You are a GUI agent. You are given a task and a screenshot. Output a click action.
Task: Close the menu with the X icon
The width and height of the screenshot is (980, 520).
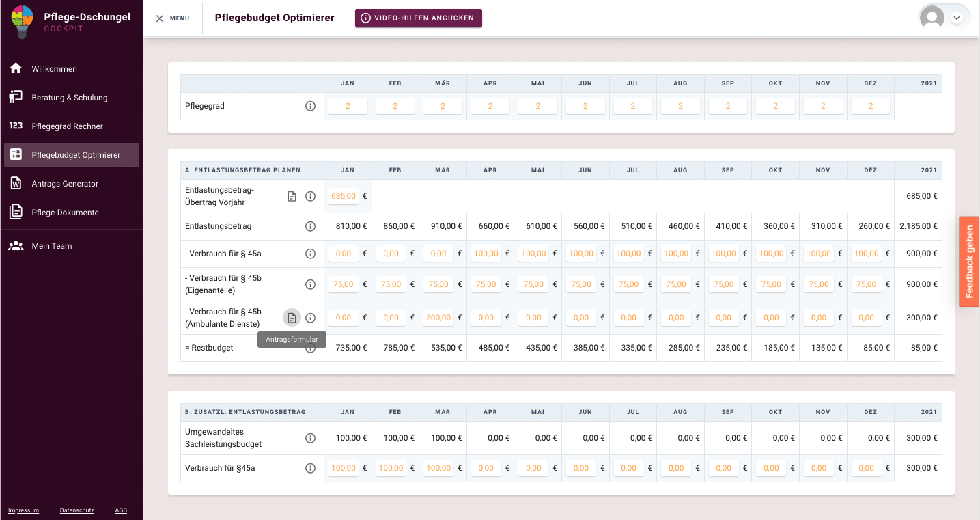tap(160, 18)
